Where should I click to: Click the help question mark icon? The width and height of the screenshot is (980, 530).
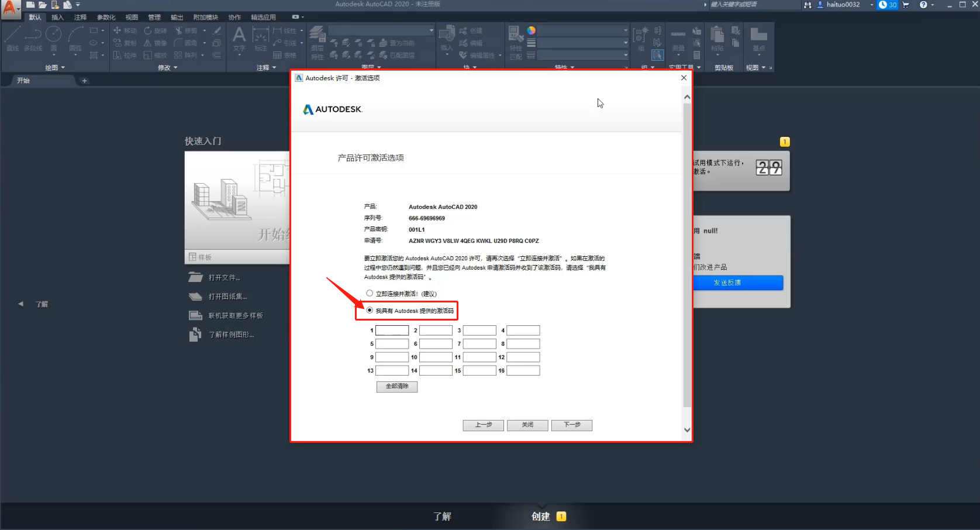coord(923,5)
